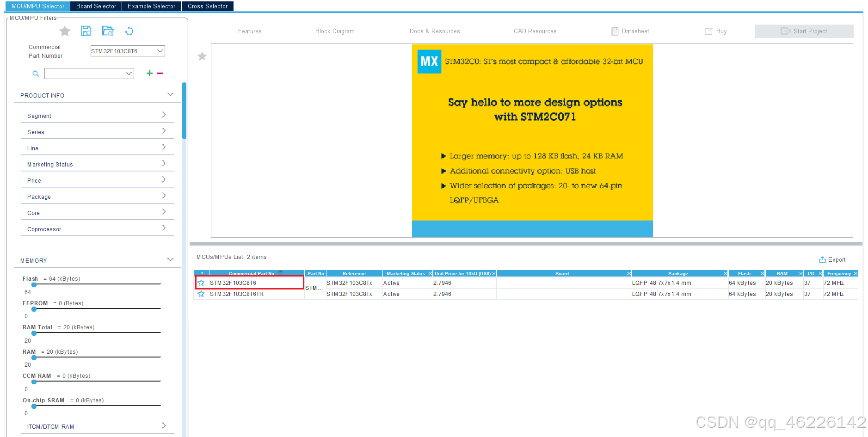Expand the Core filter
The height and width of the screenshot is (437, 868).
164,212
